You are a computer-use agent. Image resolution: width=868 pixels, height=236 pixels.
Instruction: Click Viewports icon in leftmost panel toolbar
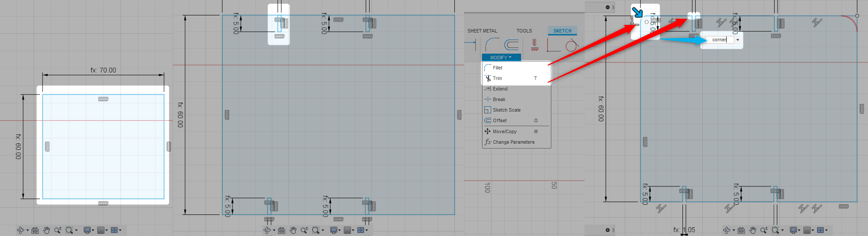114,230
